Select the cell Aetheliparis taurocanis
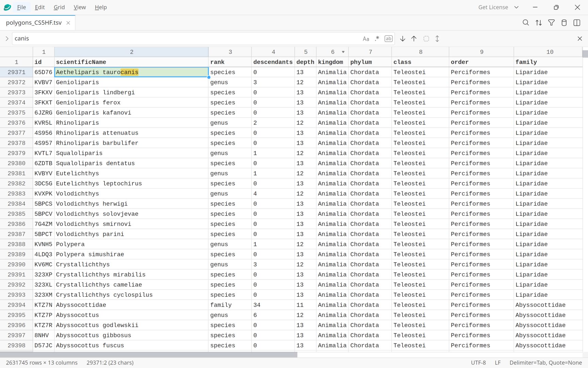This screenshot has height=368, width=588. click(131, 72)
